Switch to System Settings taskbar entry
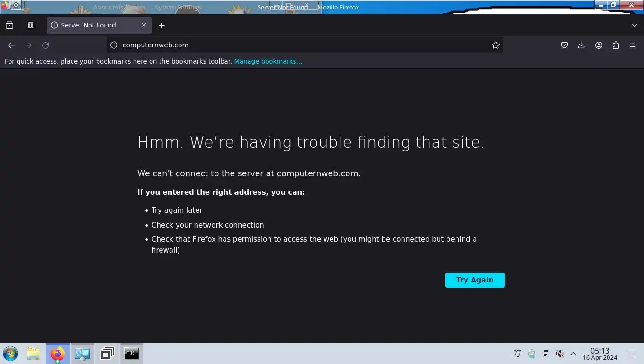This screenshot has width=644, height=364. (82, 354)
